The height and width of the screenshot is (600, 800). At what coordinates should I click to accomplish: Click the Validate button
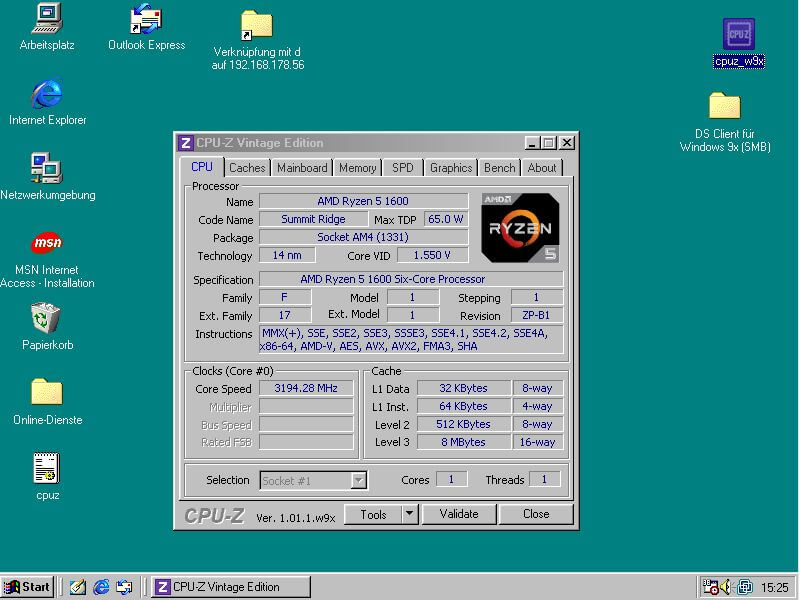coord(459,514)
